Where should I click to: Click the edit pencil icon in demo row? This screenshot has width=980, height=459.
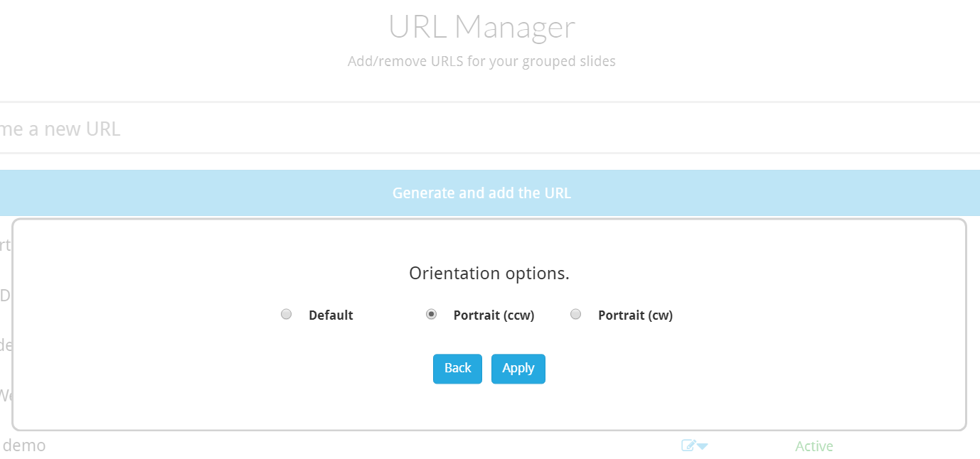pos(688,446)
